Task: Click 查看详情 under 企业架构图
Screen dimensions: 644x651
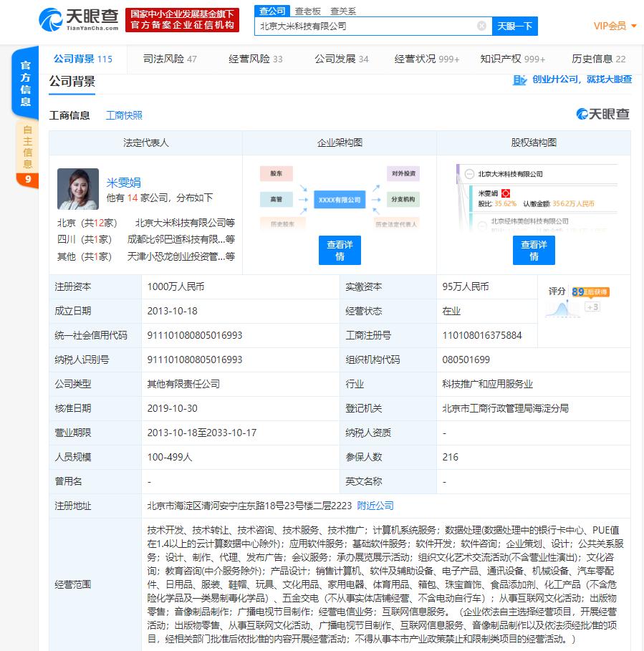Action: click(339, 250)
